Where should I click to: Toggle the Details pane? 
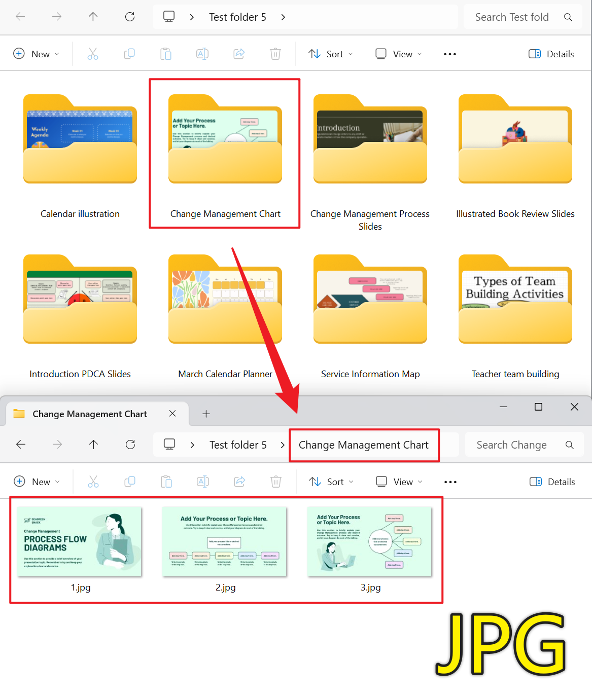[551, 54]
